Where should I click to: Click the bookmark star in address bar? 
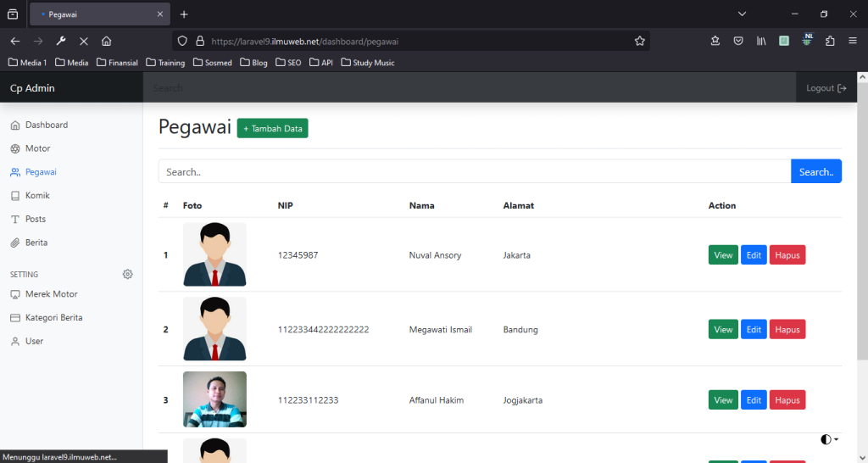tap(640, 41)
